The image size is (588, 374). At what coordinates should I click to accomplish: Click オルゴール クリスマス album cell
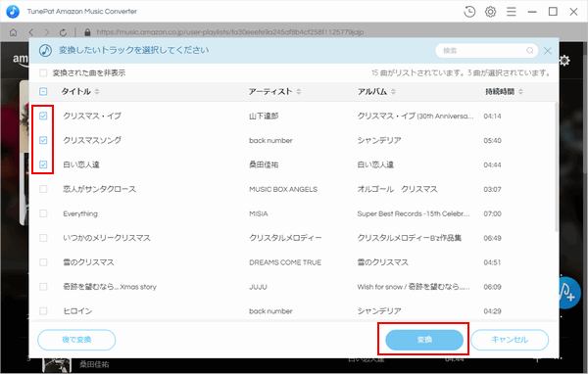(x=397, y=189)
